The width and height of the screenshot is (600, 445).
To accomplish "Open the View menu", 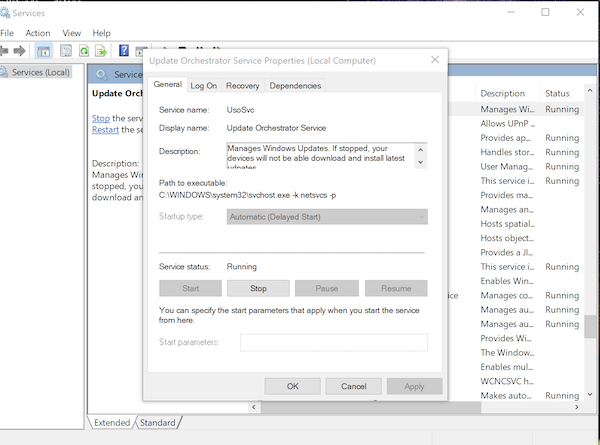I will tap(72, 33).
